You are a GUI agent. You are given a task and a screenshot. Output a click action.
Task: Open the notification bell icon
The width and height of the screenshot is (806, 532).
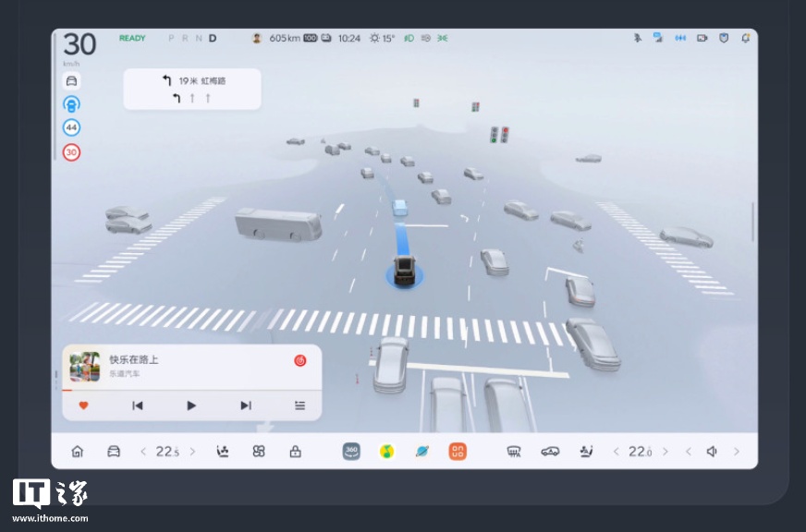click(x=745, y=39)
